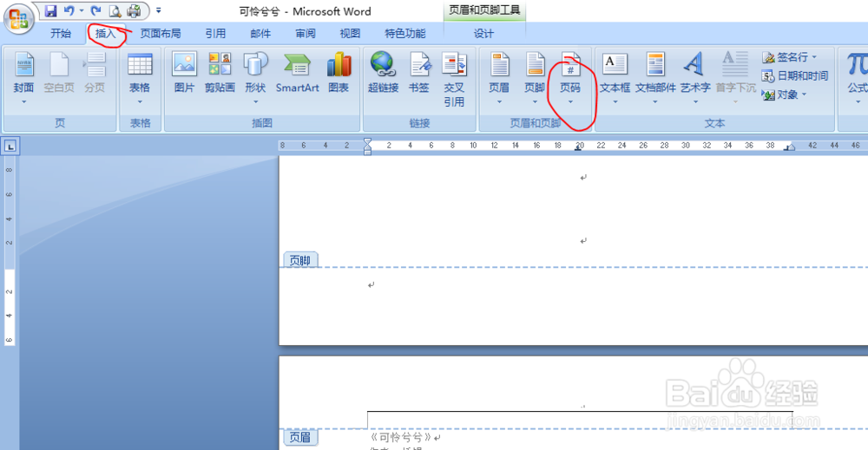The image size is (868, 450).
Task: Expand the 对象 dropdown arrow
Action: pos(805,95)
